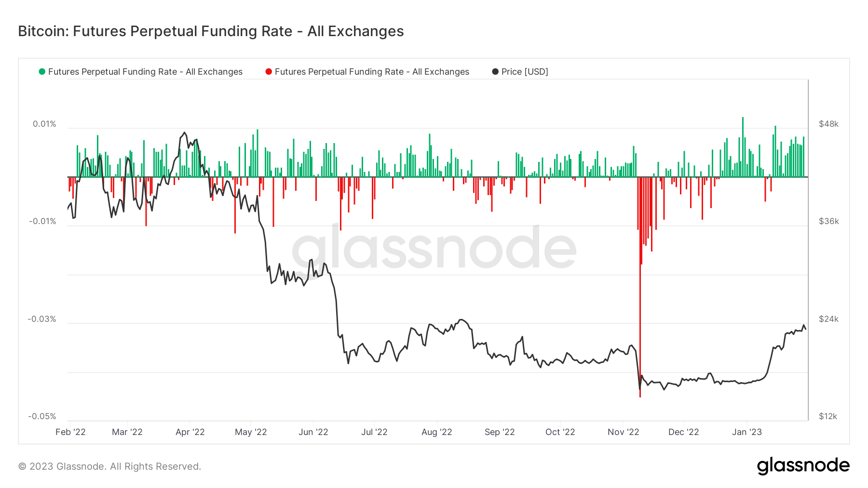
Task: Toggle the red-dot Funding Rate legend label
Action: (x=372, y=72)
